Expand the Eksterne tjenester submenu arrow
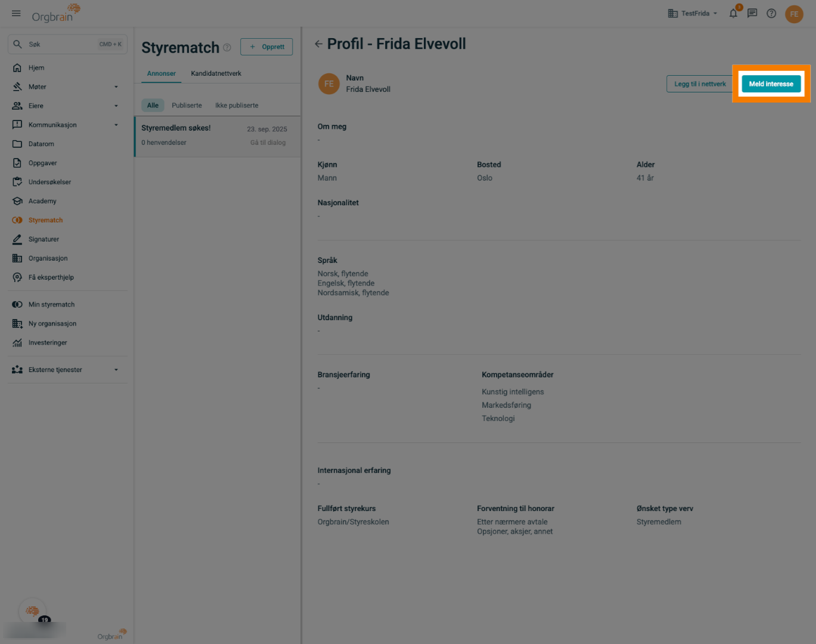This screenshot has width=816, height=644. tap(116, 370)
